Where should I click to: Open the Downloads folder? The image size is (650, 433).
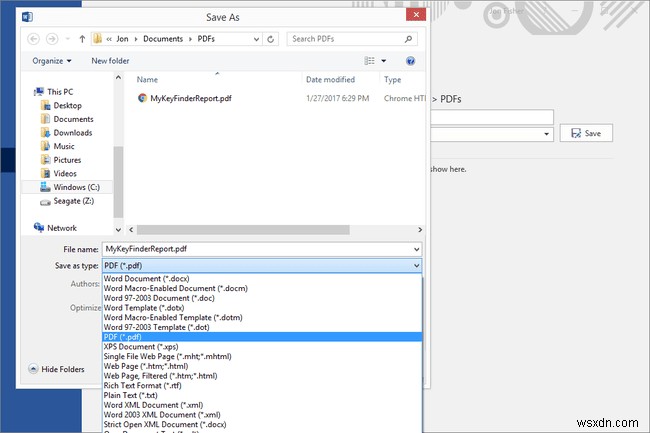[73, 133]
